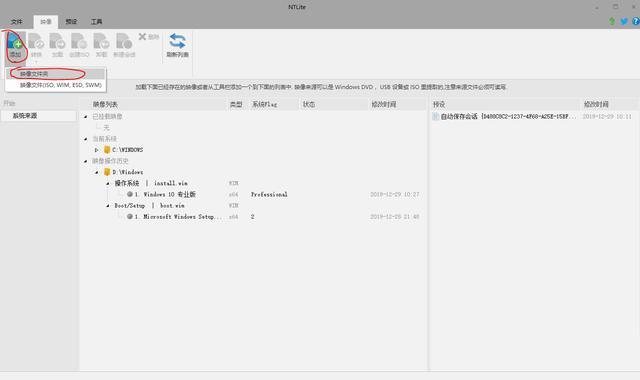Viewport: 640px width, 380px height.
Task: Click the auto-saved session preset document icon
Action: [436, 116]
